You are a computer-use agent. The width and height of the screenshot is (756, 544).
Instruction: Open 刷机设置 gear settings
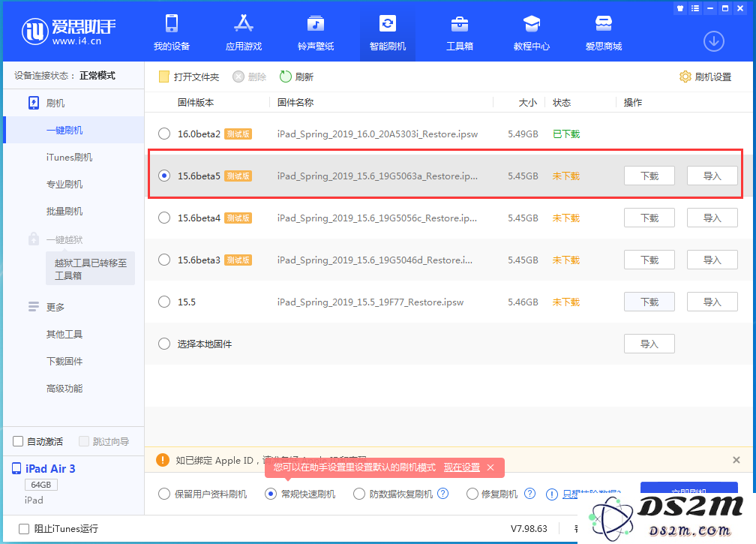(685, 77)
